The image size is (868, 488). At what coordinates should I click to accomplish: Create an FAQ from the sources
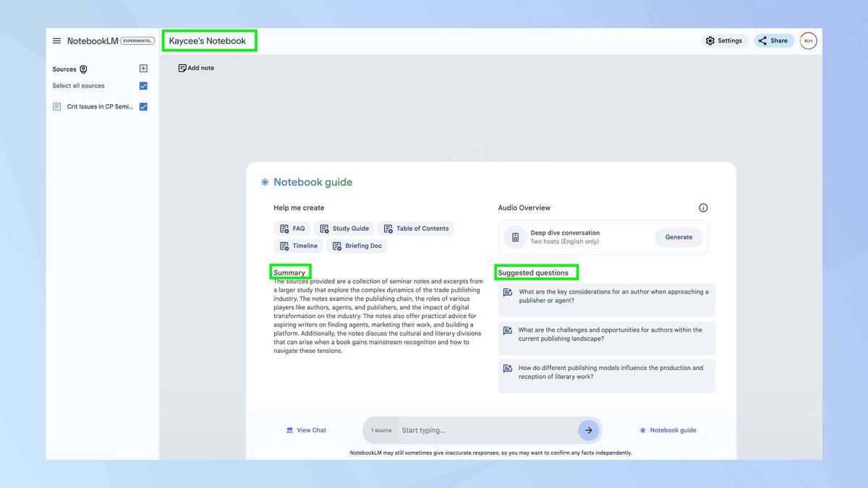pos(292,228)
